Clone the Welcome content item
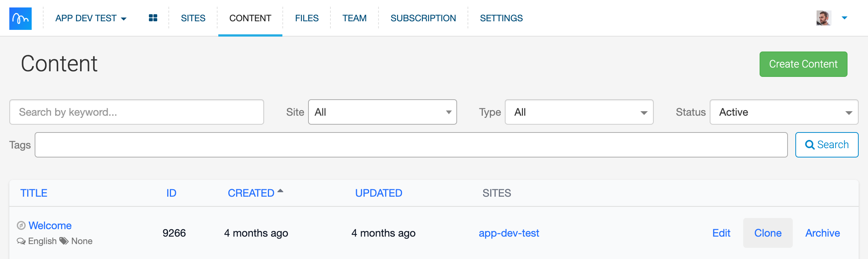 tap(768, 233)
